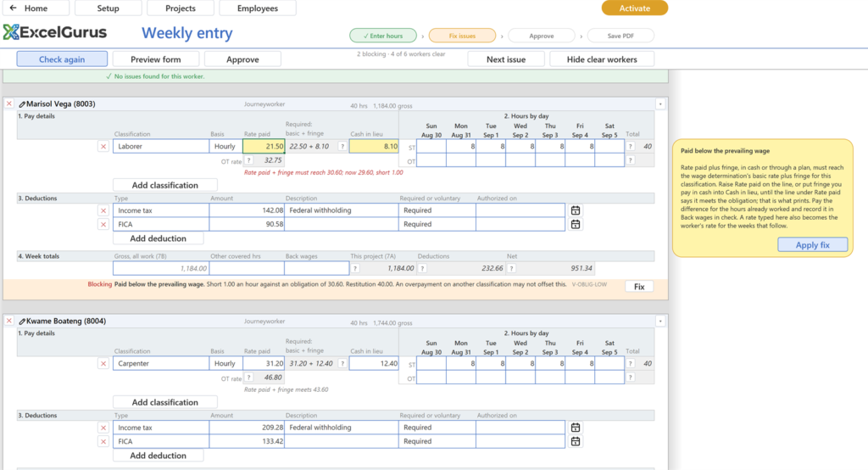
Task: Click Marisol's Gross all work field
Action: tap(161, 268)
